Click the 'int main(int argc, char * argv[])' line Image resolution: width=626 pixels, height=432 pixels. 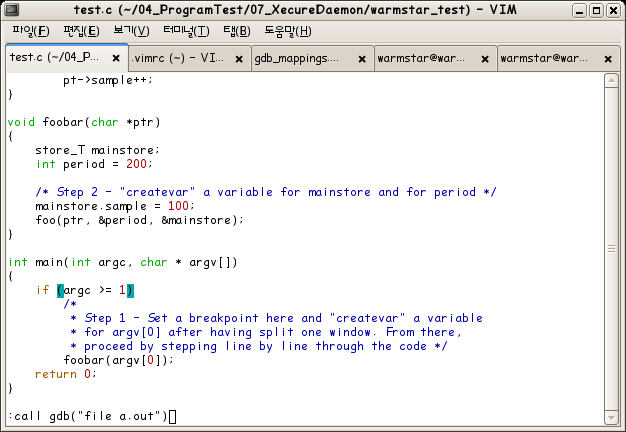[x=123, y=262]
